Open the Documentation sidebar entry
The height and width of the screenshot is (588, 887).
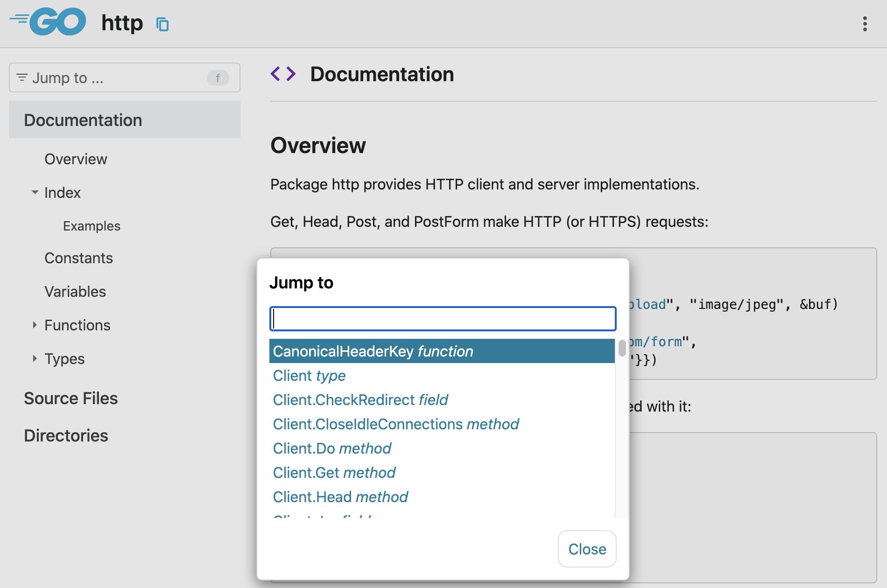(83, 120)
